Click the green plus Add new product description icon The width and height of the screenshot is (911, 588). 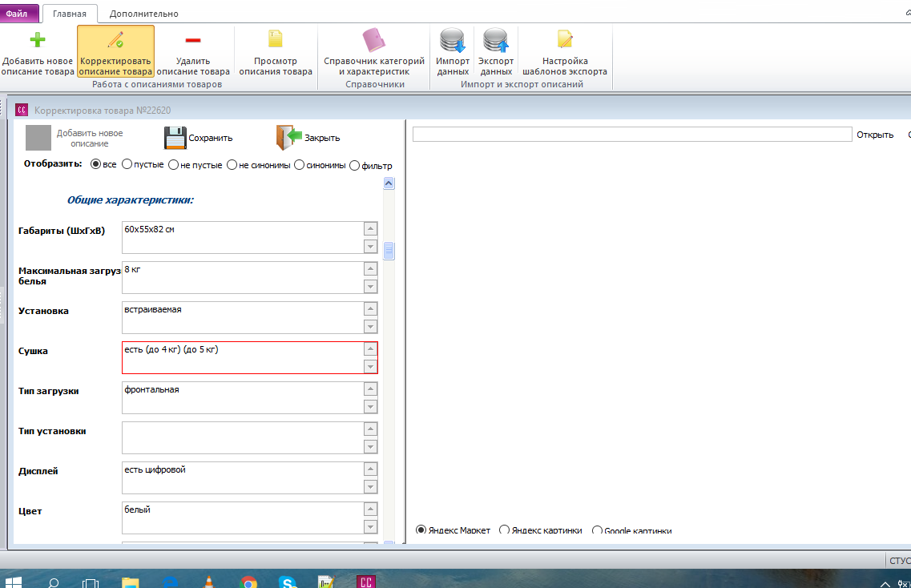tap(38, 39)
